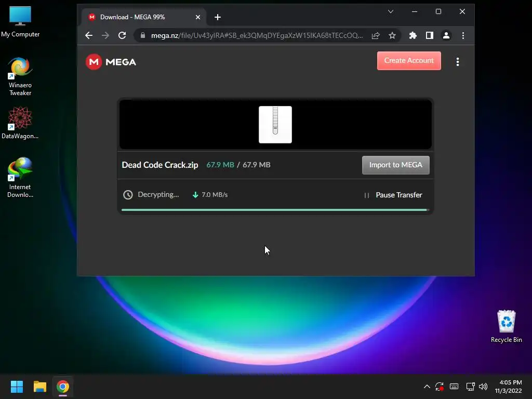Select the Download - MEGA 99% tab
Image resolution: width=532 pixels, height=399 pixels.
(x=144, y=17)
